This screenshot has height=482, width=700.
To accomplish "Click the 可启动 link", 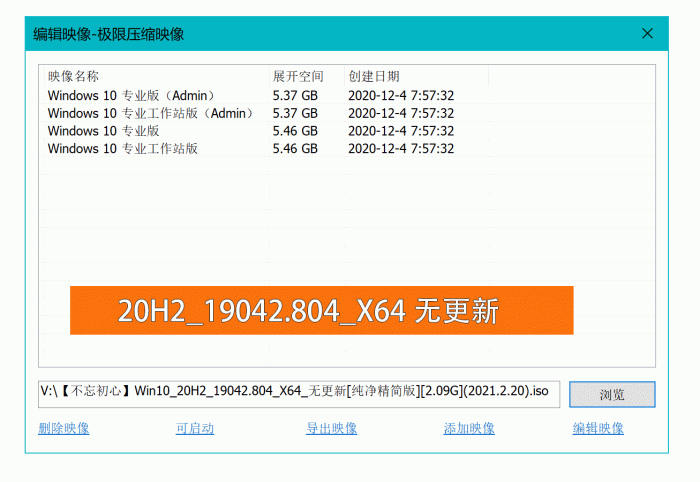I will (195, 429).
